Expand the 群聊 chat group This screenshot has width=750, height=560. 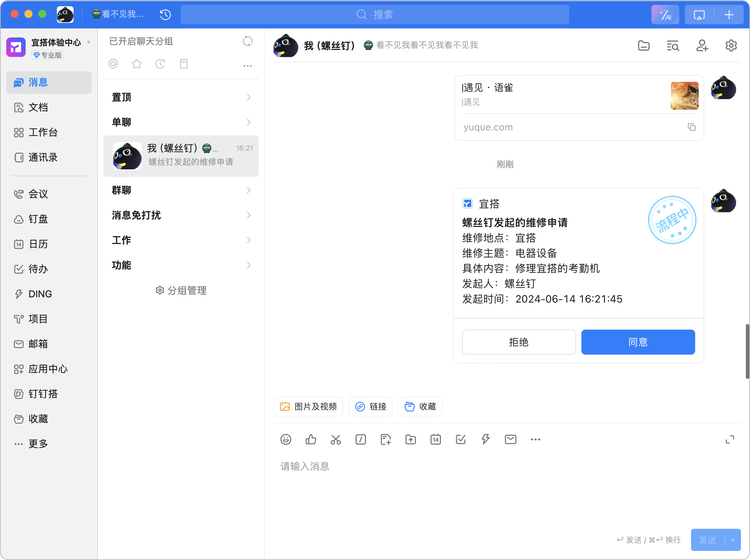coord(181,190)
